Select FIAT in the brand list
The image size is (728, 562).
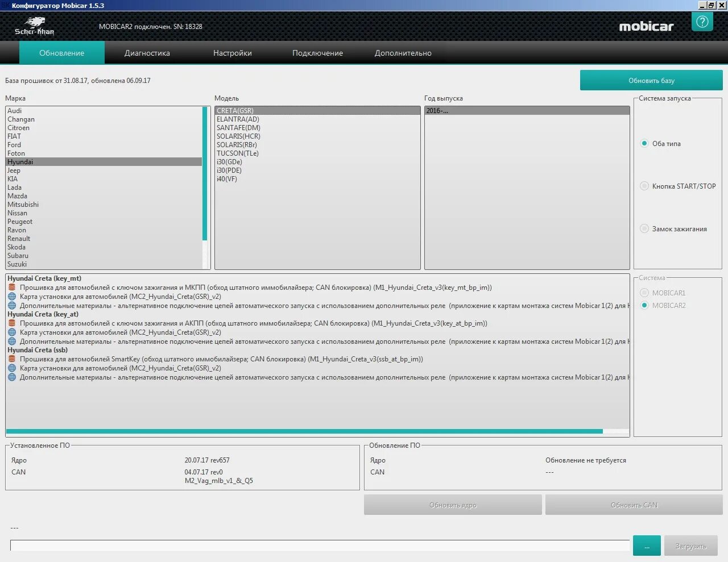[x=104, y=136]
